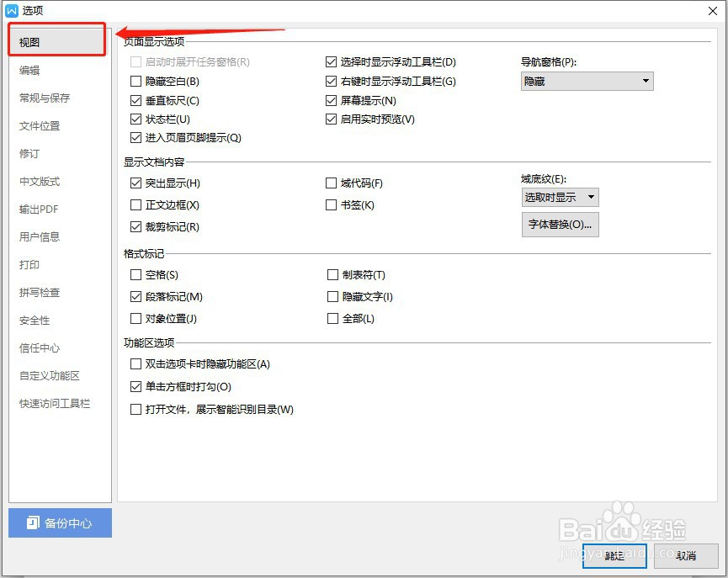Expand the 导航窗格(P) dropdown showing 隐藏

point(587,82)
